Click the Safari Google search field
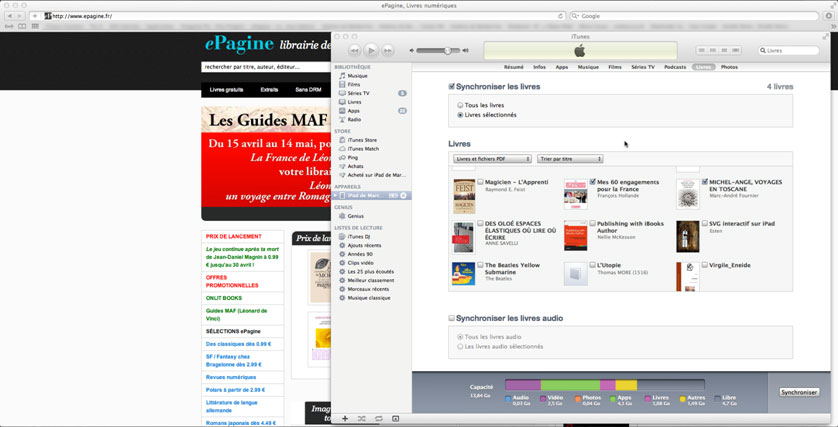Viewport: 838px width, 427px height. tap(695, 16)
